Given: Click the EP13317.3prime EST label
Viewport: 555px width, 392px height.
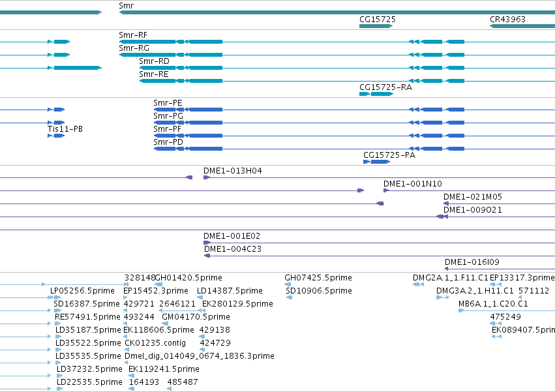Looking at the screenshot, I should pos(522,278).
